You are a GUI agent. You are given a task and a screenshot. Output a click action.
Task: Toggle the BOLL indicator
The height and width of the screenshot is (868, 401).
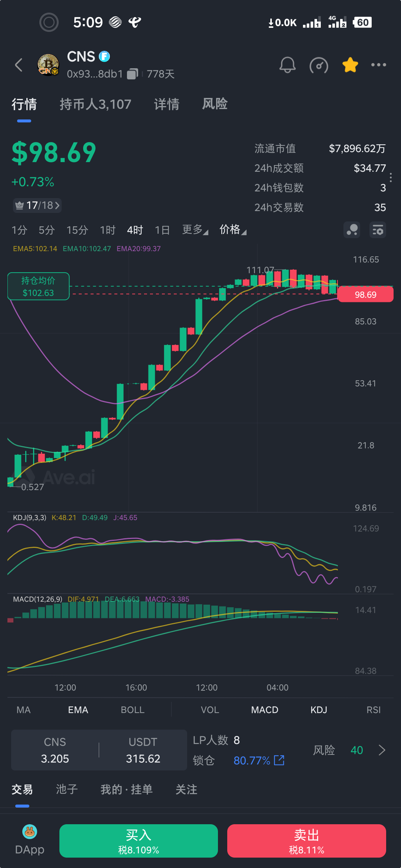pos(133,710)
